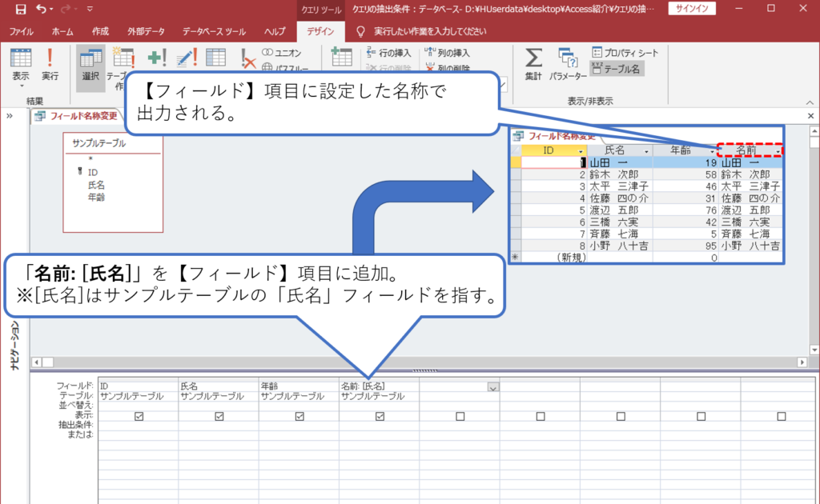The width and height of the screenshot is (820, 504).
Task: Uncheck 表示 box under 年齢 column
Action: (299, 416)
